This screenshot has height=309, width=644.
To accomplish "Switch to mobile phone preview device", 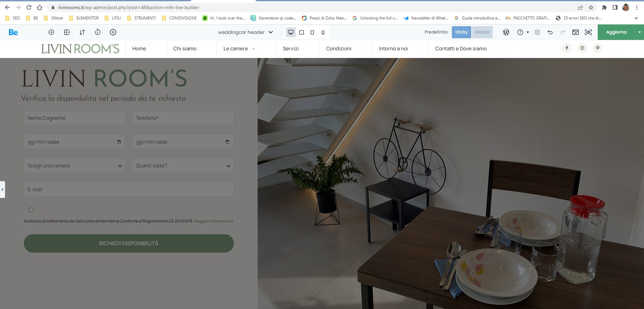I will click(x=323, y=33).
